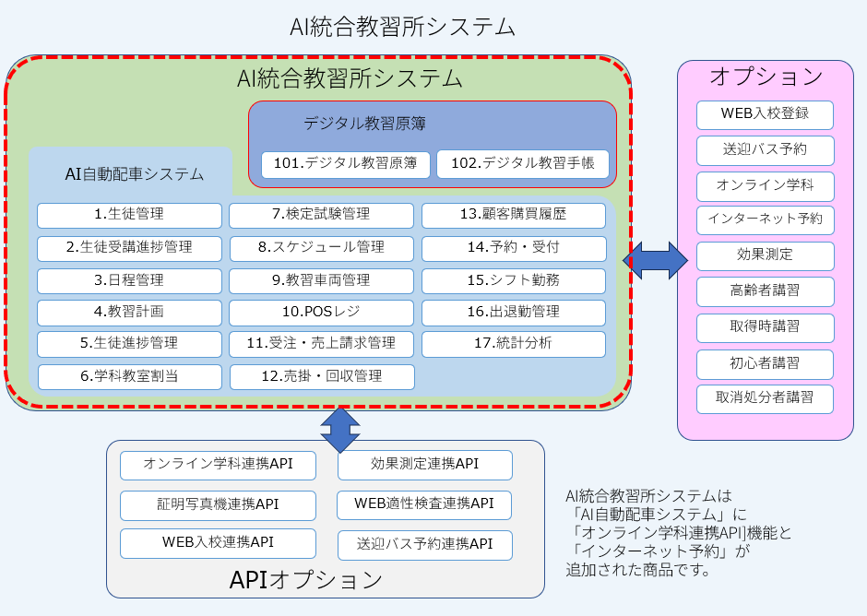The width and height of the screenshot is (867, 616).
Task: Click the horizontal double arrow toward オプション
Action: pos(655,260)
